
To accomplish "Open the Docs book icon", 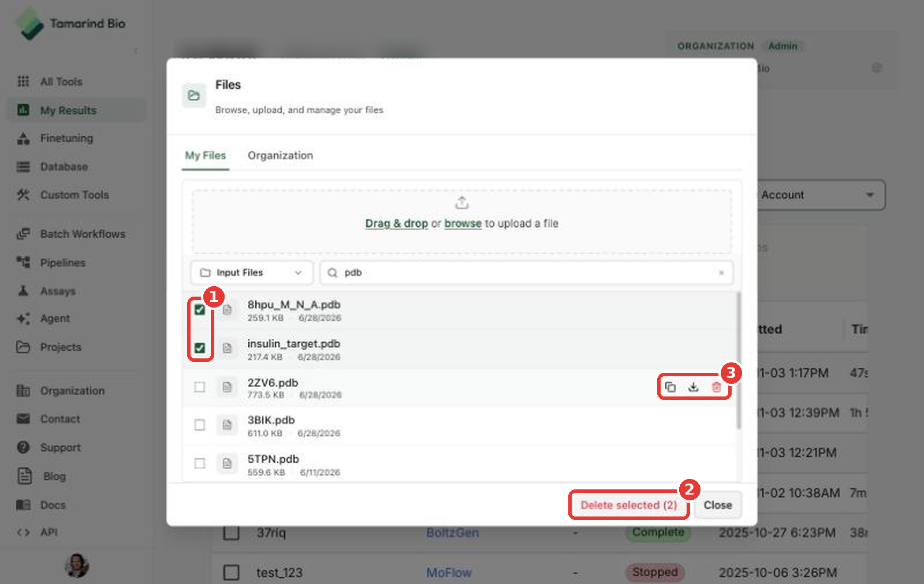I will click(23, 505).
